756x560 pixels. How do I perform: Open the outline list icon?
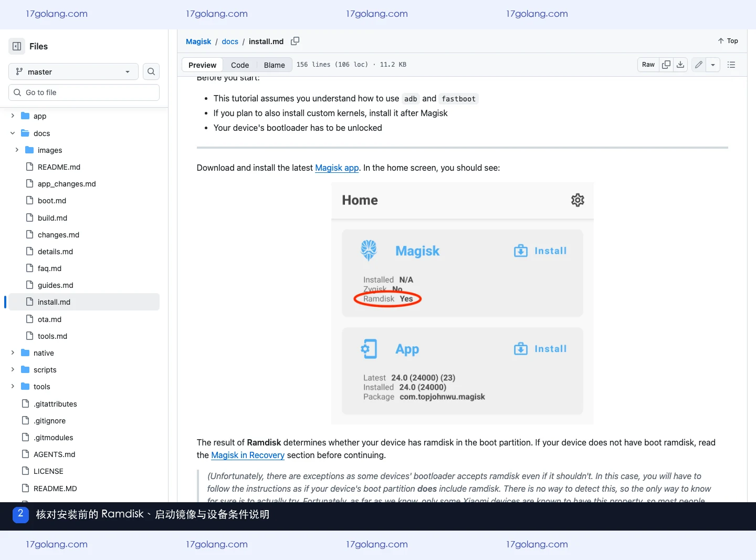[x=731, y=65]
